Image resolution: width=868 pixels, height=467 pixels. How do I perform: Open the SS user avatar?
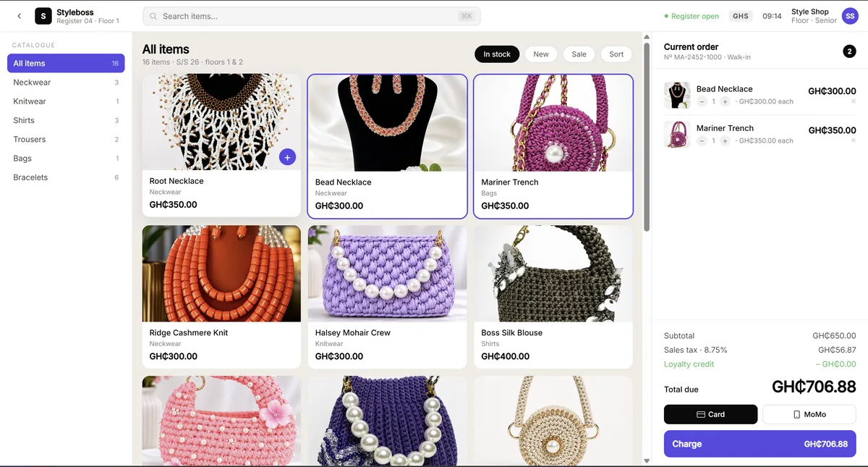pos(850,16)
